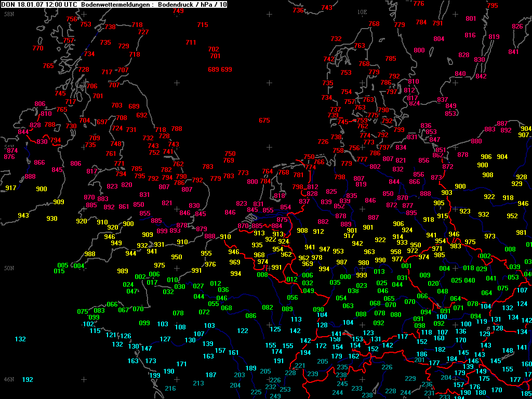Click the yellow 943 reading in southwest Ireland

23,216
